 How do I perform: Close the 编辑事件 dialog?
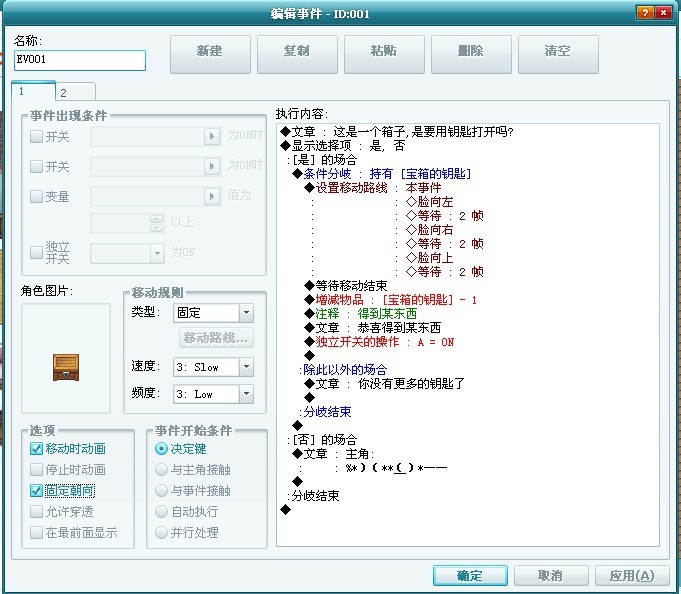click(663, 13)
